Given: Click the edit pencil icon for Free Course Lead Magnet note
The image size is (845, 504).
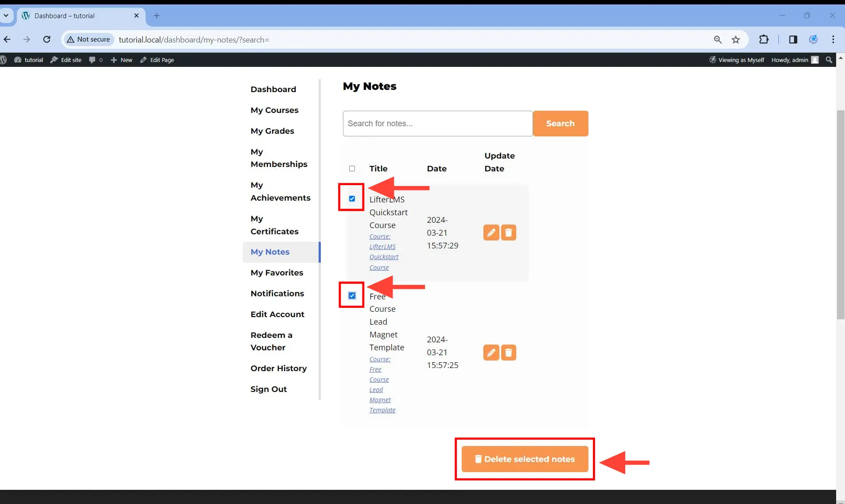Looking at the screenshot, I should [491, 353].
